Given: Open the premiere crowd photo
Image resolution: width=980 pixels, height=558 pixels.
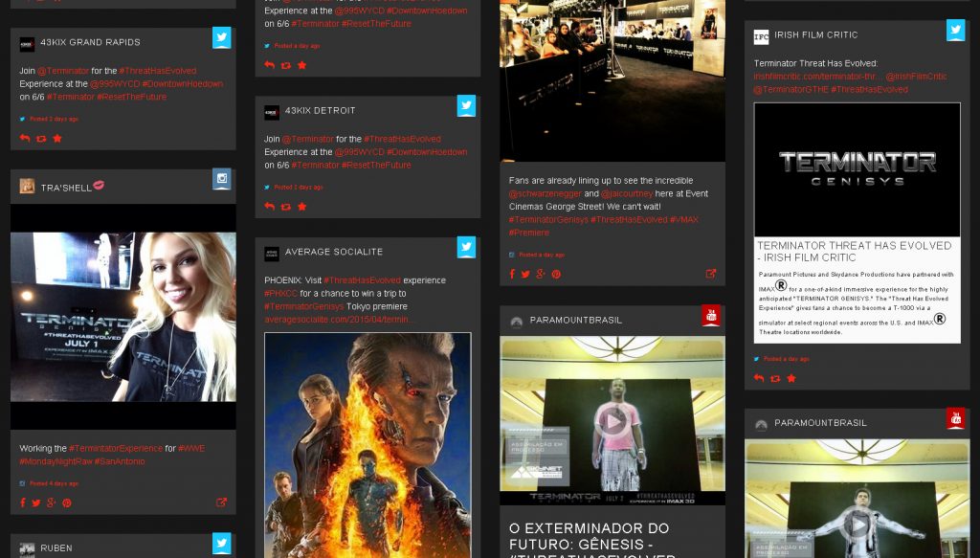Looking at the screenshot, I should 612,80.
